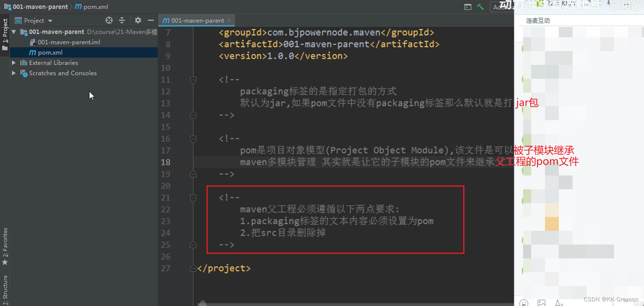This screenshot has height=306, width=644.
Task: Fold the comment ending marker at line 14
Action: tap(193, 115)
